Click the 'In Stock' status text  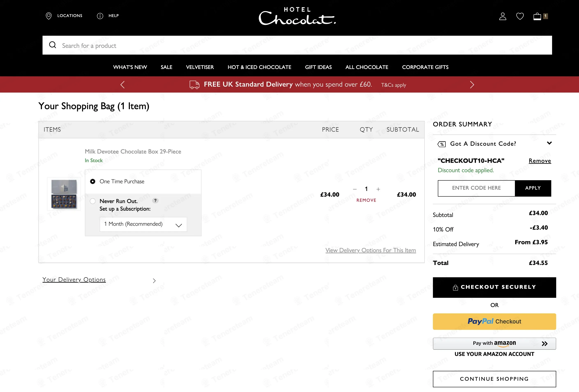pos(94,160)
